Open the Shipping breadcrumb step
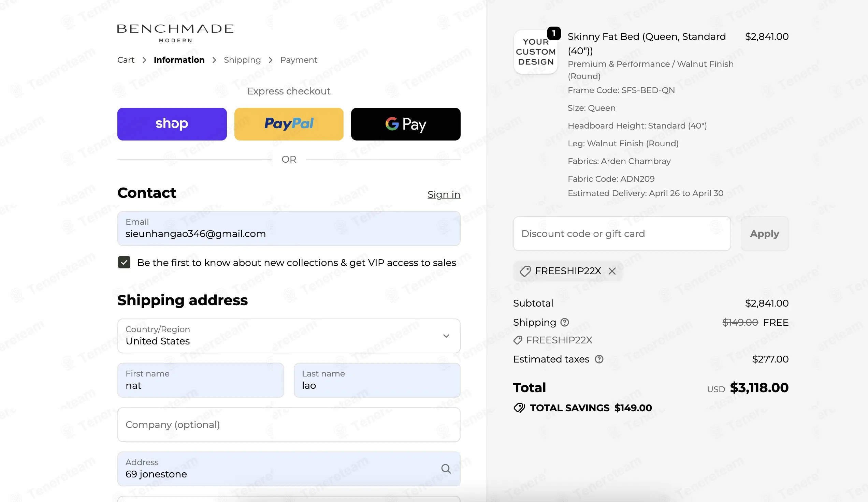 [x=242, y=60]
